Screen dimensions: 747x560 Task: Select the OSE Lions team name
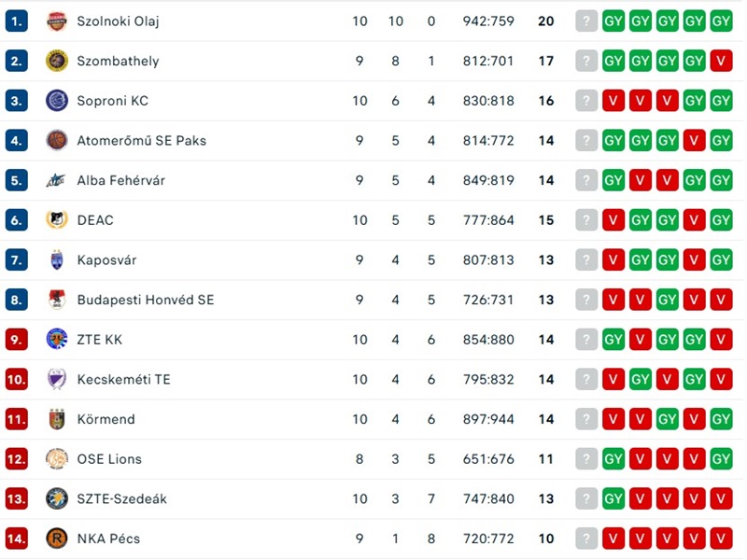[109, 459]
